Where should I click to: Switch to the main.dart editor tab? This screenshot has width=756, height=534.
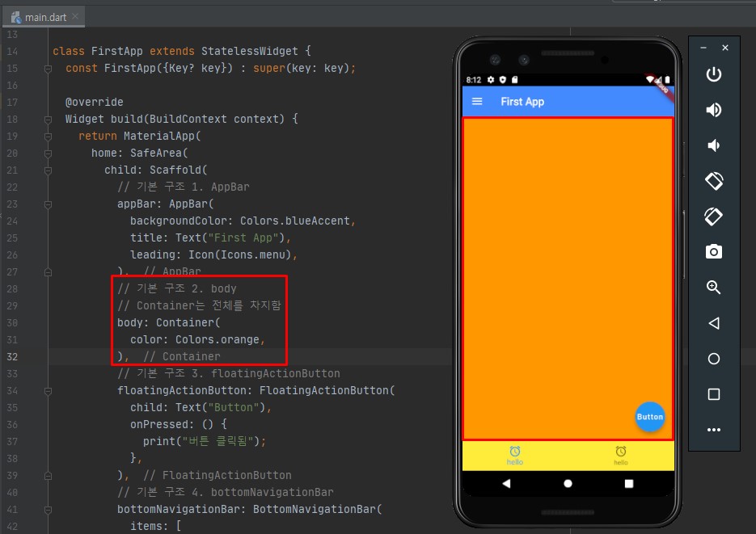(44, 17)
